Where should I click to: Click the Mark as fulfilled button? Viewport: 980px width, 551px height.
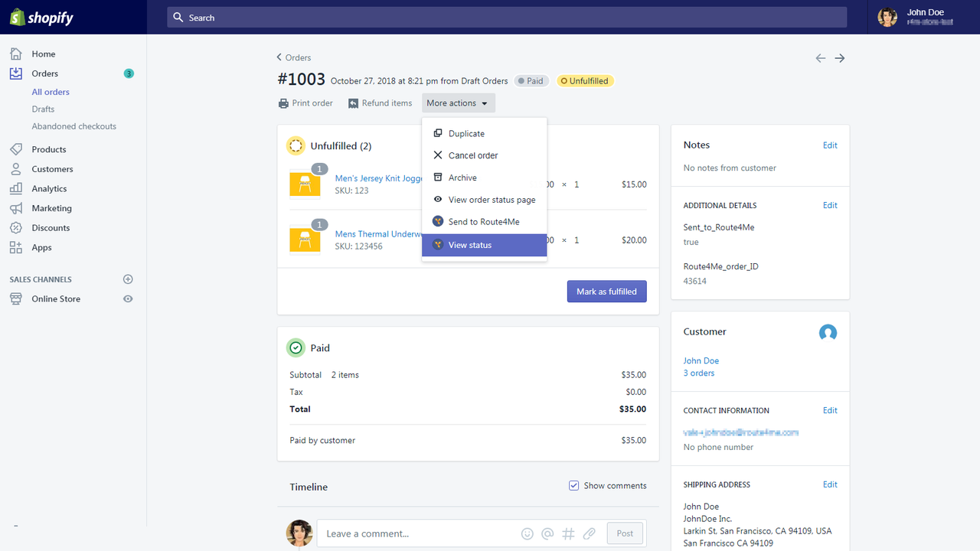coord(606,291)
